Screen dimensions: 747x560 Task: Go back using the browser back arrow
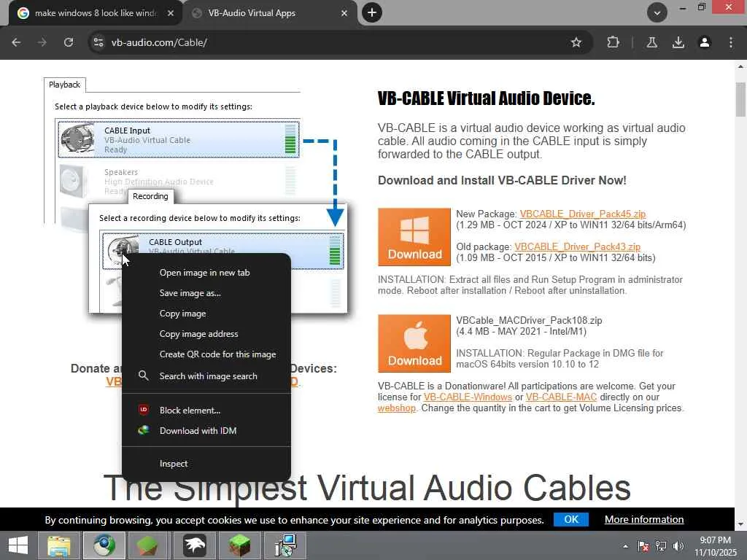16,42
